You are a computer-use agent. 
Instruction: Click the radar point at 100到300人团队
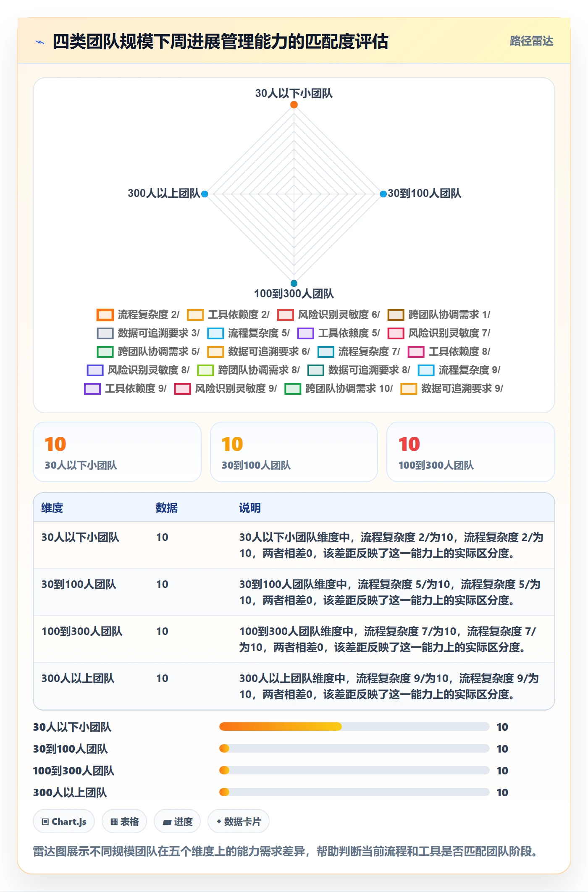pos(294,283)
